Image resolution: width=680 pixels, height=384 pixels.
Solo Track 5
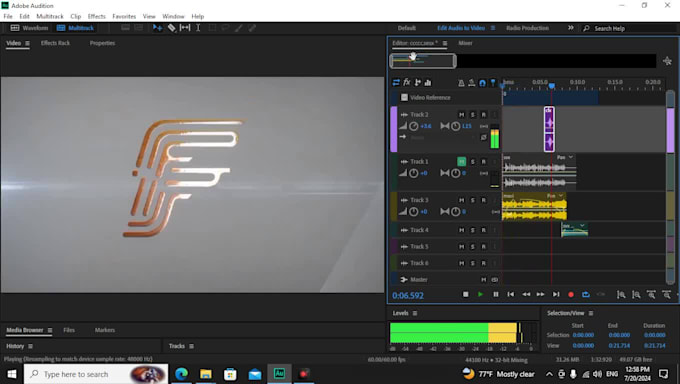pos(473,246)
